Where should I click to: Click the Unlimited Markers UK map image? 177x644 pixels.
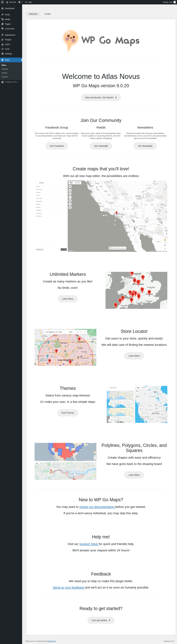(136, 290)
